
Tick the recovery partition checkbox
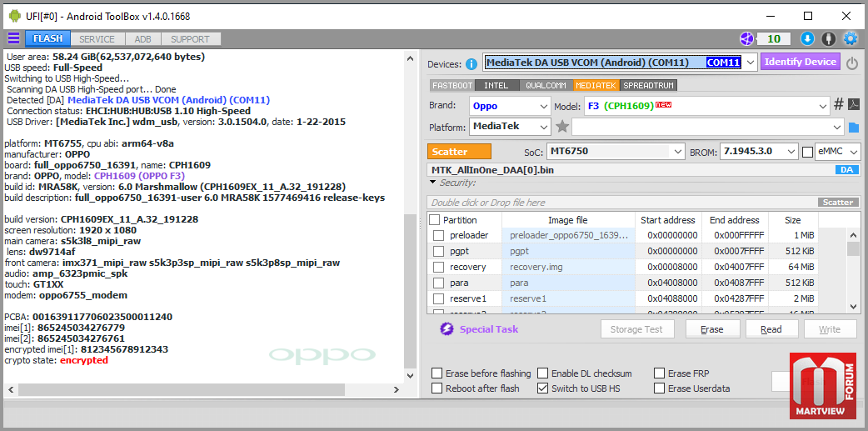coord(438,267)
